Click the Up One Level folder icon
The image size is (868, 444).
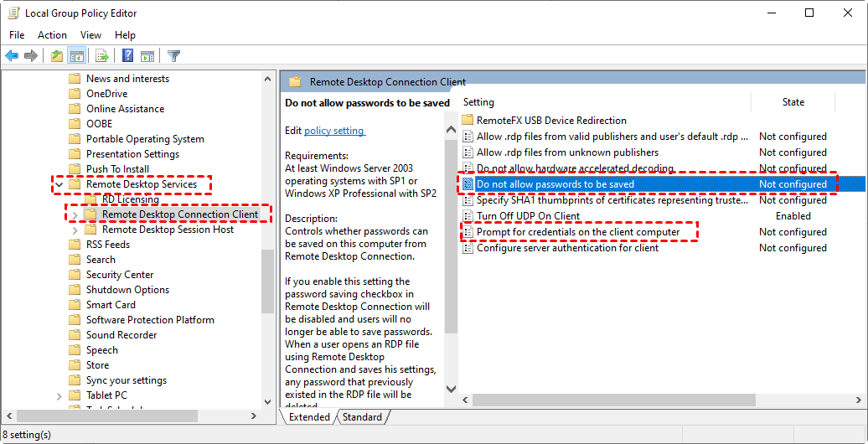(x=56, y=56)
